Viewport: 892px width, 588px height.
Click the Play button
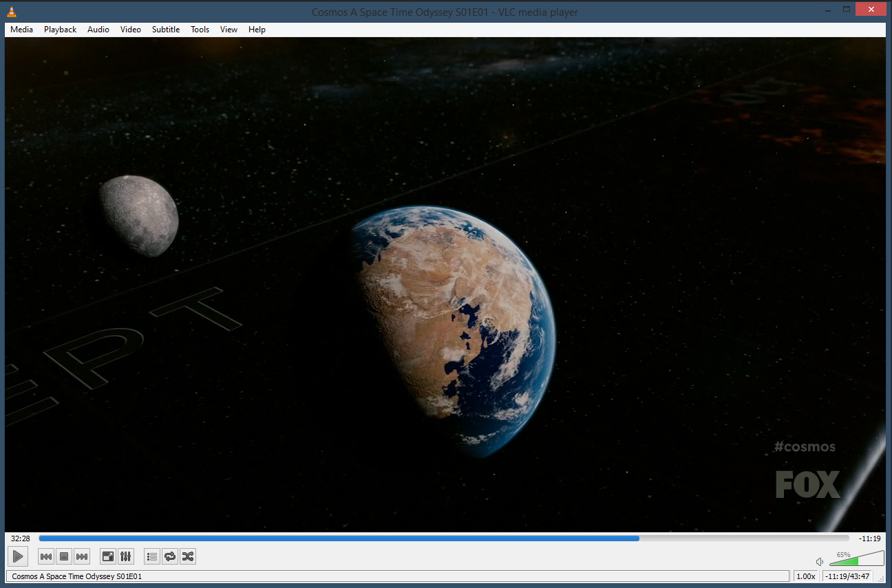point(18,556)
